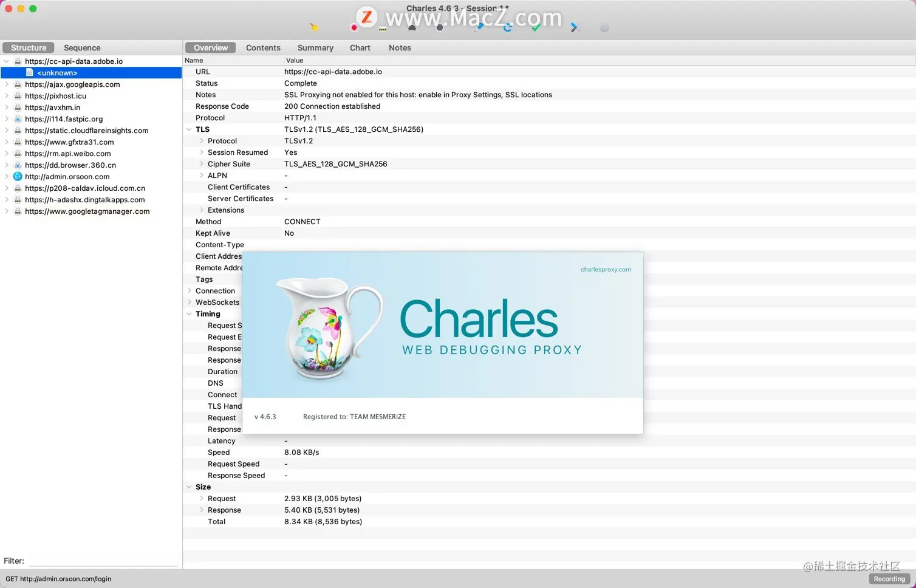Image resolution: width=916 pixels, height=588 pixels.
Task: Expand the admin.orsoon.com host node
Action: [7, 177]
